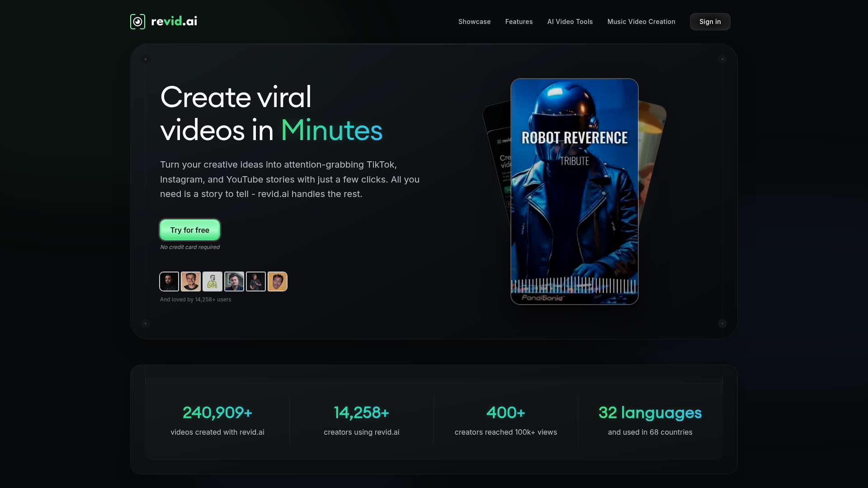Viewport: 868px width, 488px height.
Task: Click the '400+' creators statistic
Action: (x=506, y=413)
